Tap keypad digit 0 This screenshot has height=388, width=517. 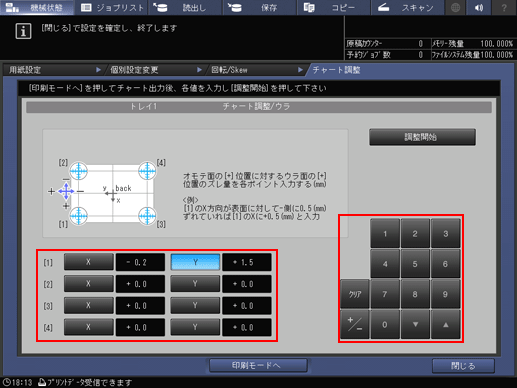tap(385, 324)
